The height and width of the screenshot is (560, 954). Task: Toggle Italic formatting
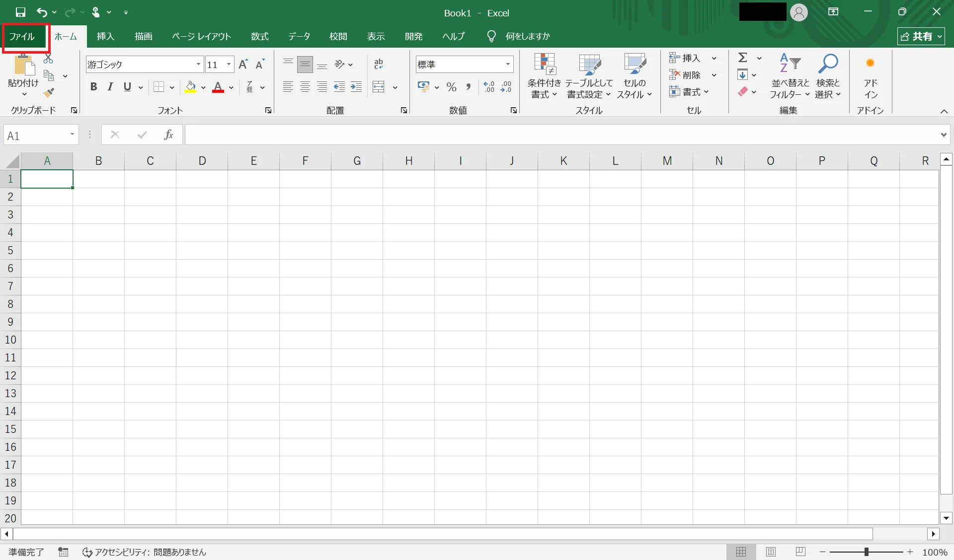(110, 87)
